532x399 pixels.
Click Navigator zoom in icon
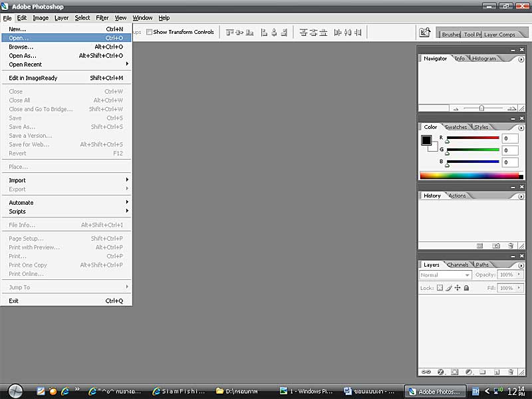tap(511, 108)
